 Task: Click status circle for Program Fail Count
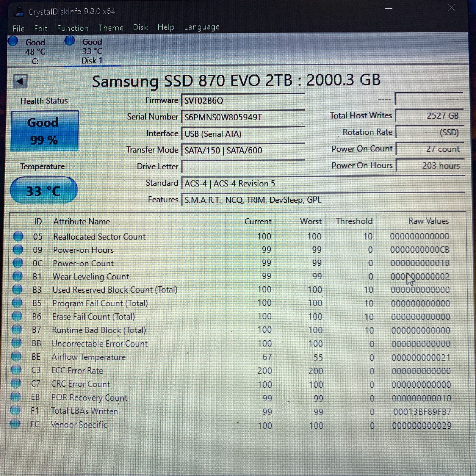click(x=17, y=303)
